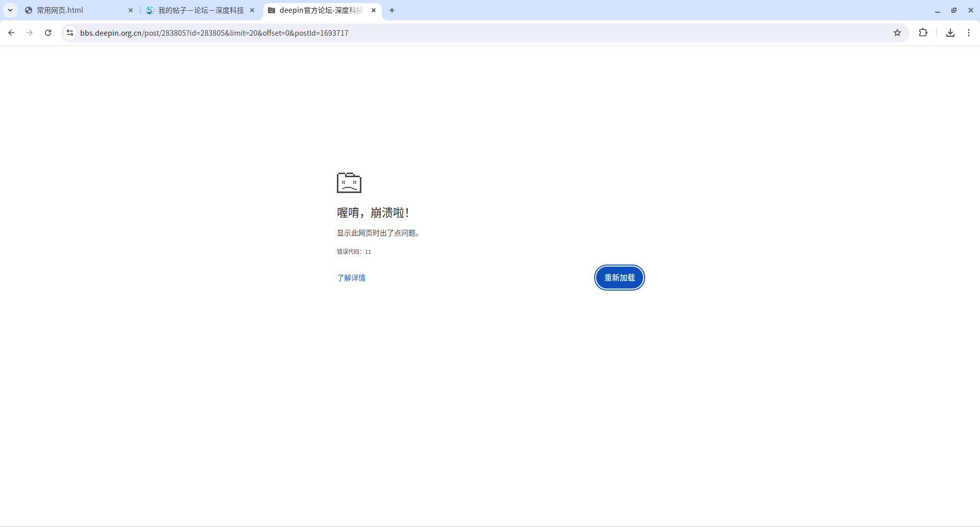Open the tab search dropdown arrow
The width and height of the screenshot is (980, 527).
pos(10,10)
